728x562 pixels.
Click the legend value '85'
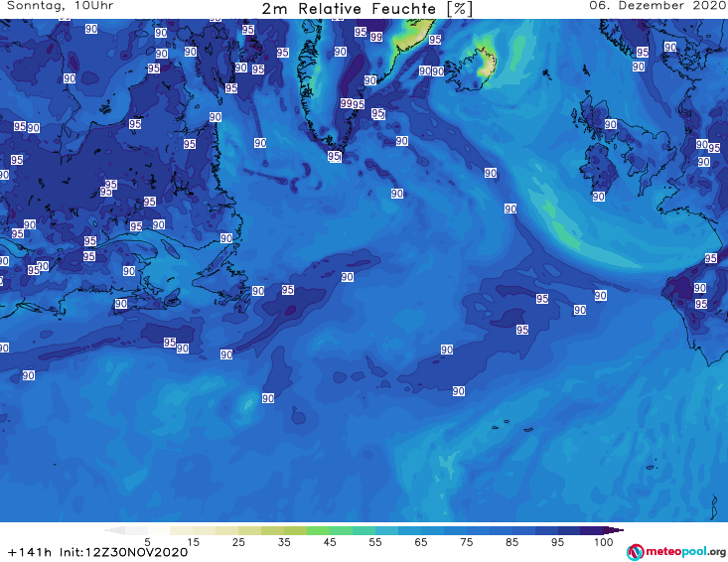coord(511,542)
